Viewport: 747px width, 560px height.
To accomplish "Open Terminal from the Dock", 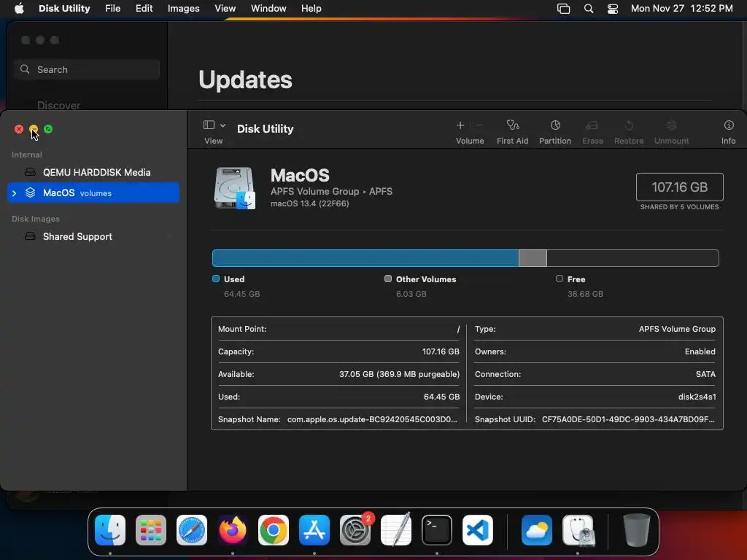I will pyautogui.click(x=437, y=530).
